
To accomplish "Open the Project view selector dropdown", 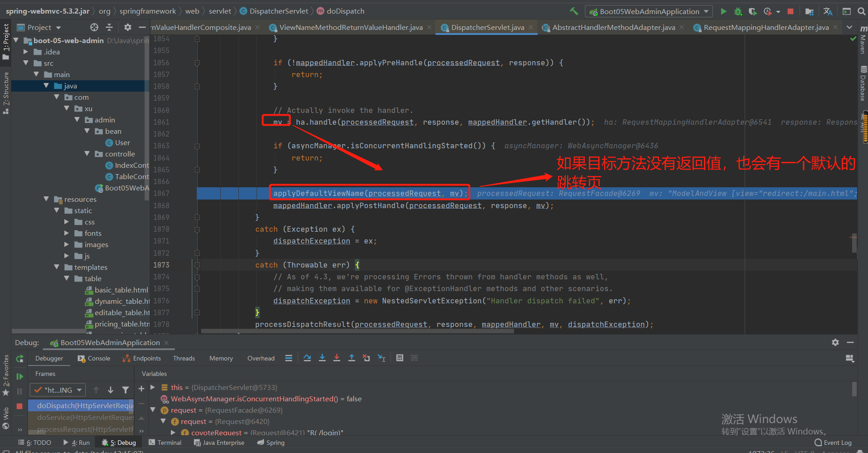I will 39,27.
